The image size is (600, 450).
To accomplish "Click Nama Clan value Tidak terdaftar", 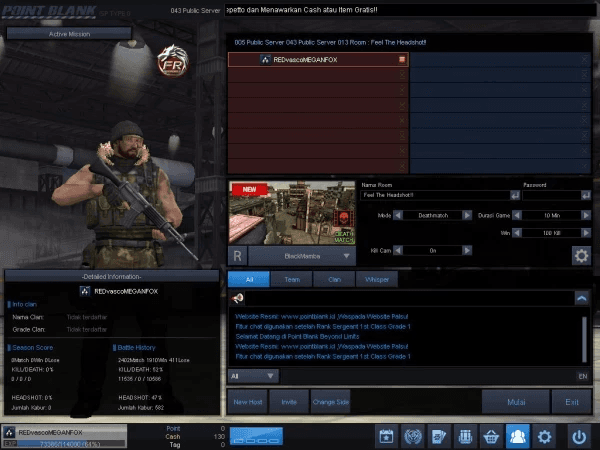I will tap(87, 317).
